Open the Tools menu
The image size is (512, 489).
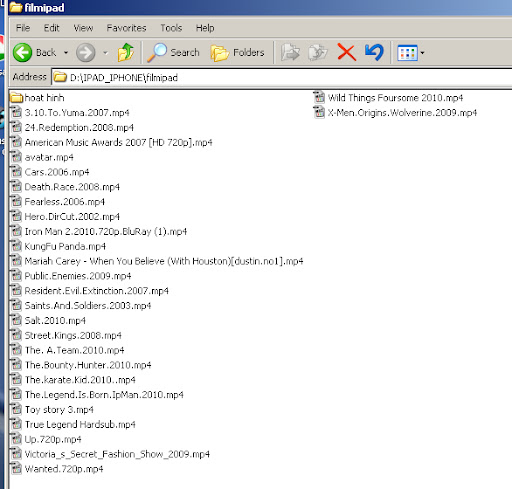click(171, 28)
